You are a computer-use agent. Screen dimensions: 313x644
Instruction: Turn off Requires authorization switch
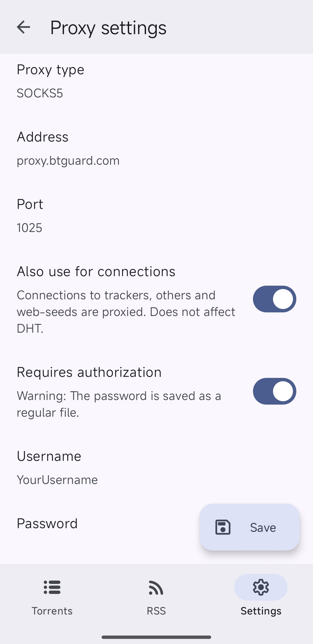coord(274,391)
